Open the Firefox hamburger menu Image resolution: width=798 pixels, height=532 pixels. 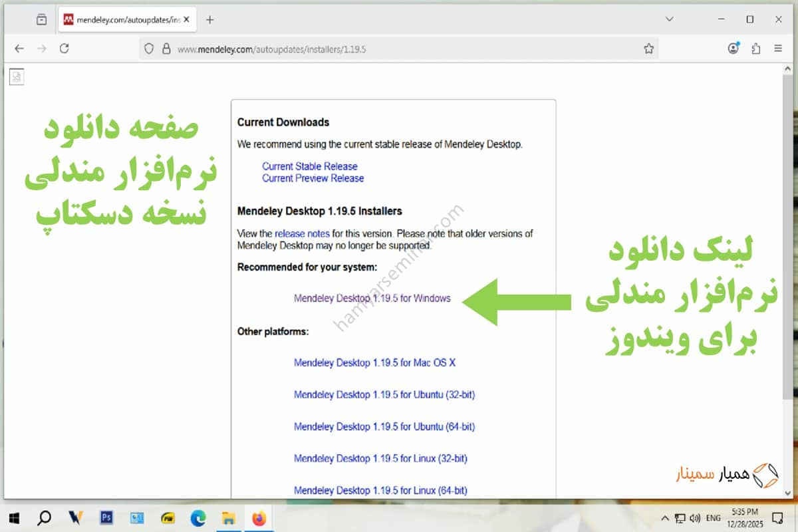[x=778, y=49]
